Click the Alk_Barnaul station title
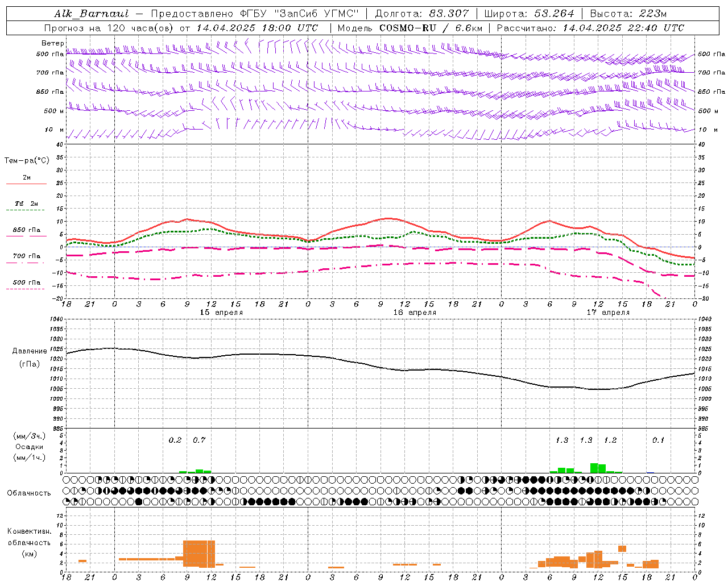Screen dimensions: 728x582 [x=92, y=14]
